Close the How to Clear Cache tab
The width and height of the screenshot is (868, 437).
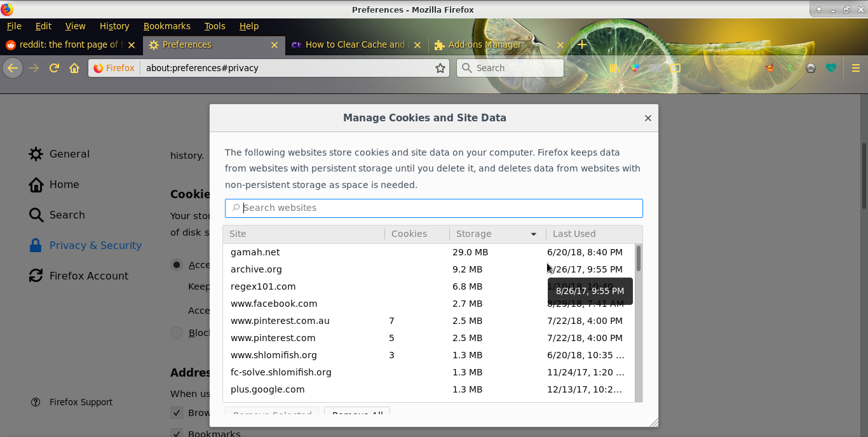pyautogui.click(x=417, y=45)
